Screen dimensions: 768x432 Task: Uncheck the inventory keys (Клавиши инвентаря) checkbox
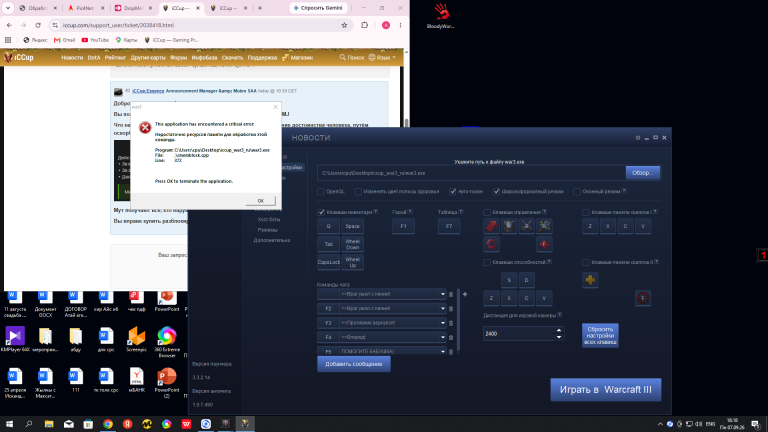(321, 212)
